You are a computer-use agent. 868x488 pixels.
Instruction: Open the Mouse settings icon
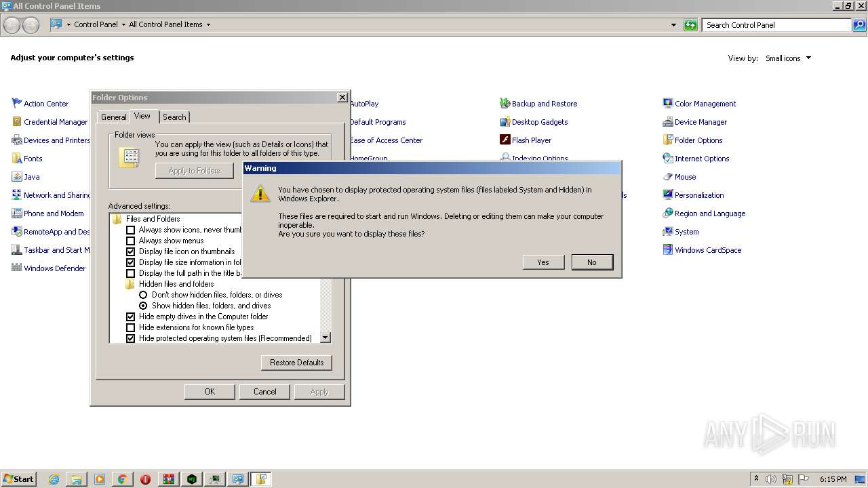(x=668, y=176)
